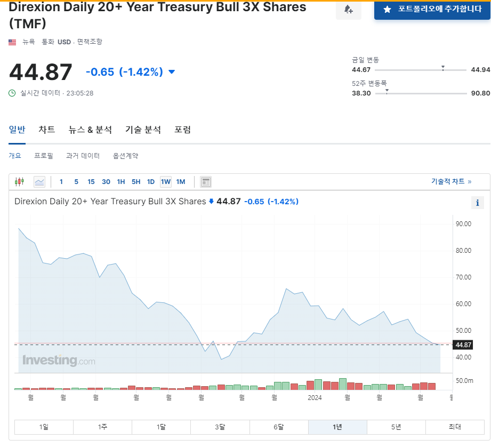Click the 44.87 price label on chart axis

(463, 345)
